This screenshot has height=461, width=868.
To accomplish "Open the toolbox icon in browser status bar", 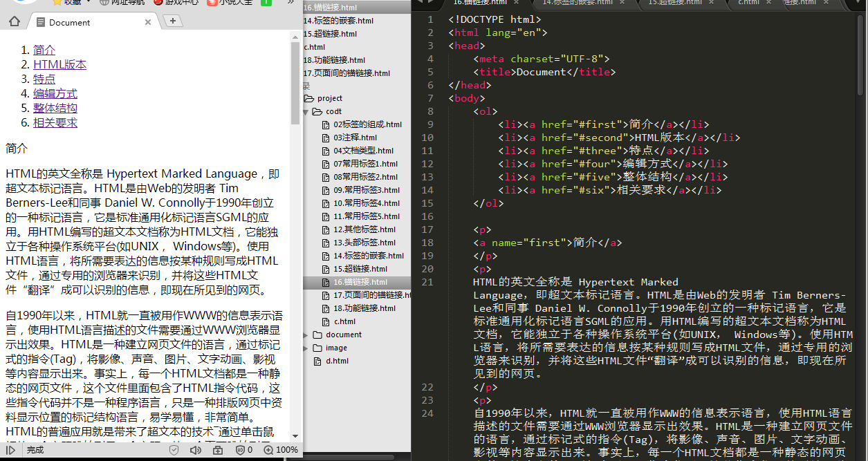I will click(x=218, y=450).
